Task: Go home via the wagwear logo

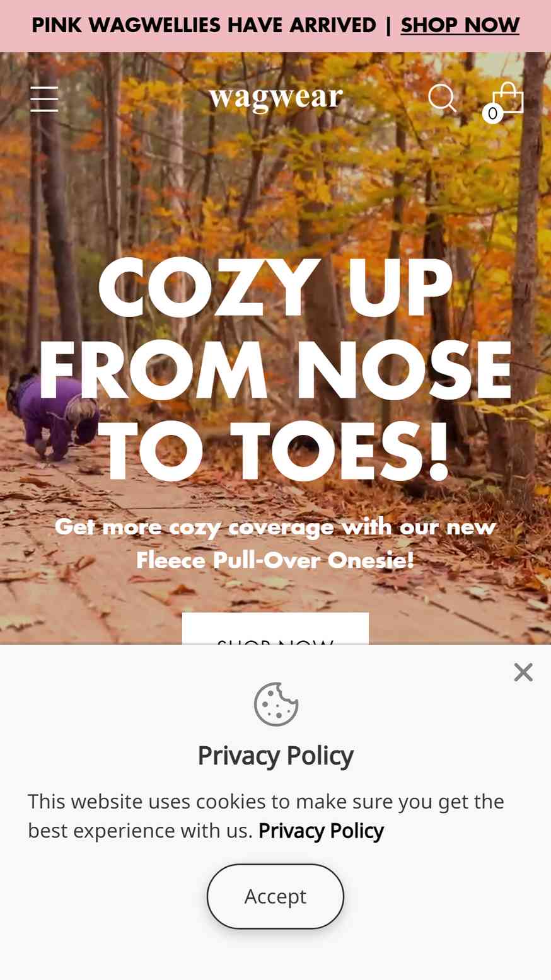Action: pos(275,98)
